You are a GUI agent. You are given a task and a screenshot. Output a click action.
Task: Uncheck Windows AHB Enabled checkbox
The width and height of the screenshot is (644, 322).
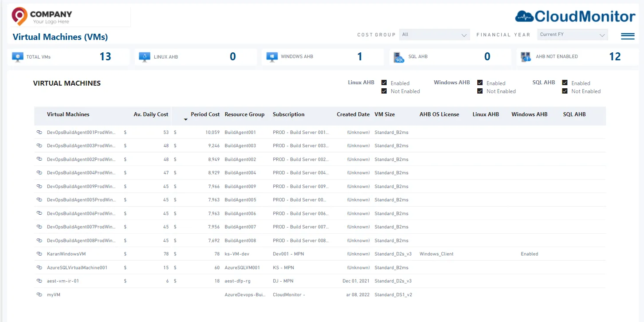480,82
